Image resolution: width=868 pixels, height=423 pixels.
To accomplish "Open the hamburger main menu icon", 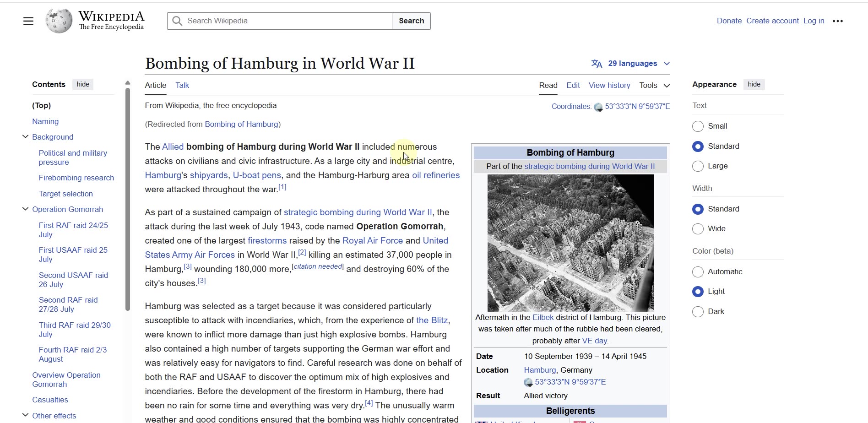I will pos(28,21).
